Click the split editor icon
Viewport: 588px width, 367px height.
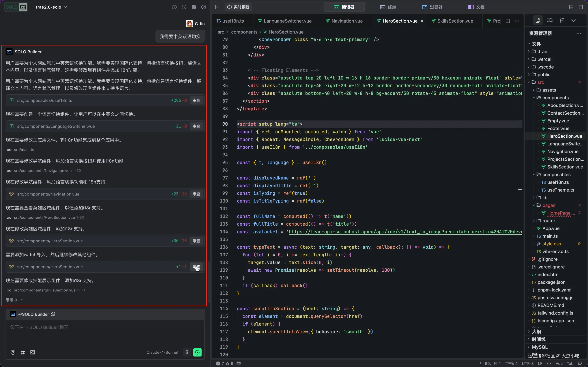point(508,21)
